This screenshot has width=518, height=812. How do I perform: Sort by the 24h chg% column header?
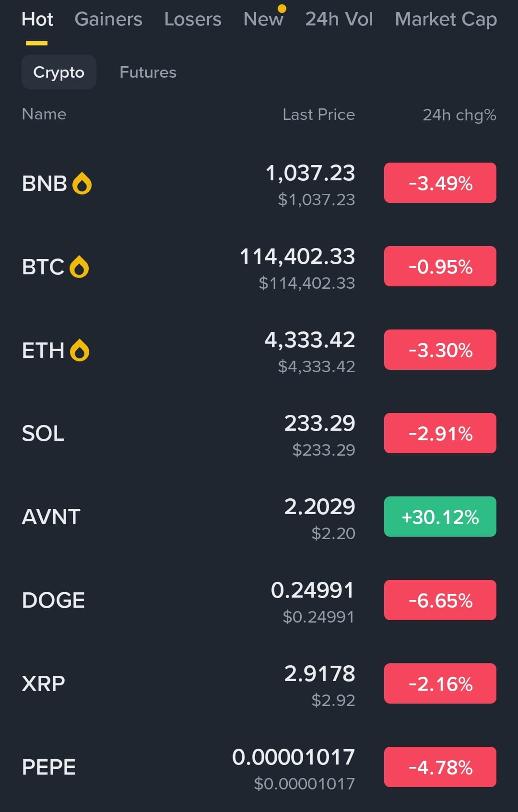[459, 115]
